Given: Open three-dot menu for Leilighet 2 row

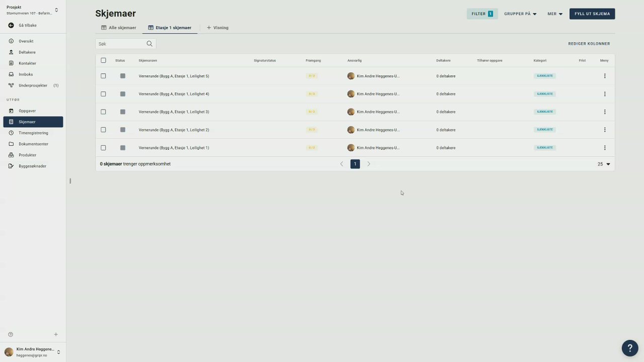Looking at the screenshot, I should tap(605, 130).
